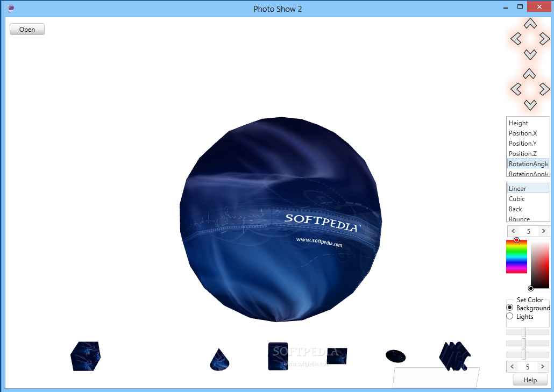Decrease the upper stepper value below the easing list
554x392 pixels.
513,231
